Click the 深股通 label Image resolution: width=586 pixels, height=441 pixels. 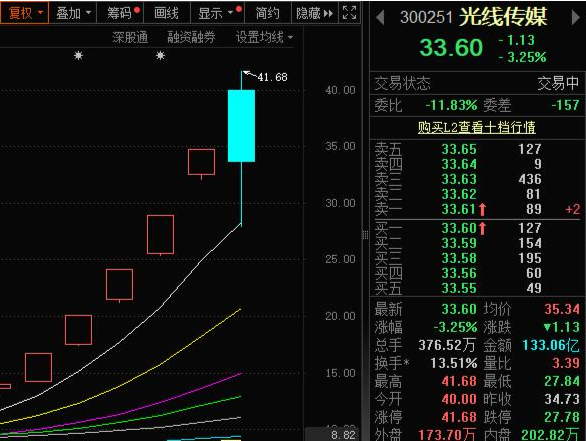130,37
